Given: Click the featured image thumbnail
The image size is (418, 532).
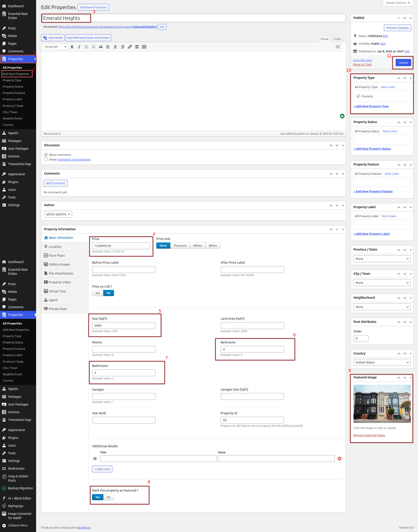Looking at the screenshot, I should pos(382,404).
